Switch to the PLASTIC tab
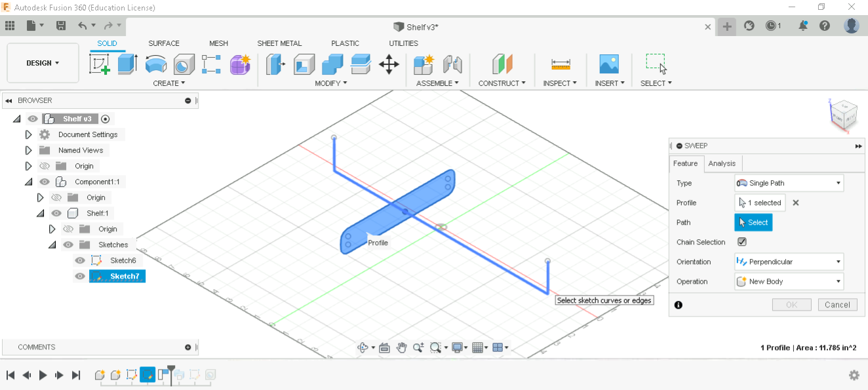 pos(345,43)
